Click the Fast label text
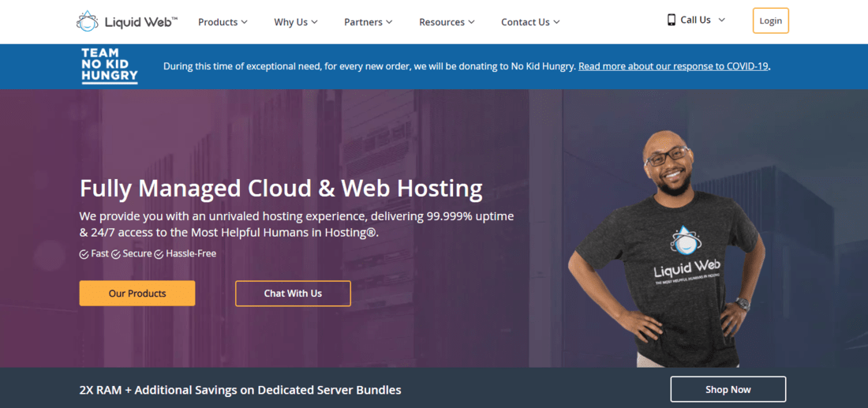 [x=99, y=254]
